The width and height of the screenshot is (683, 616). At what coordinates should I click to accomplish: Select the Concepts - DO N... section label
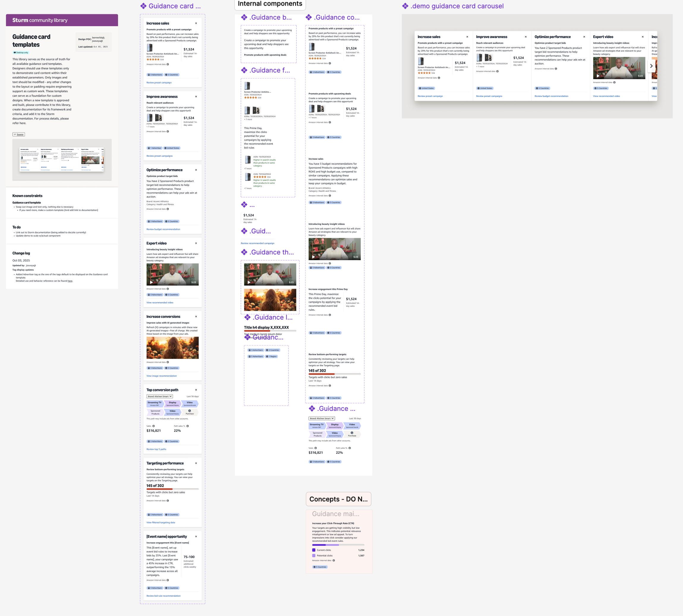point(338,499)
